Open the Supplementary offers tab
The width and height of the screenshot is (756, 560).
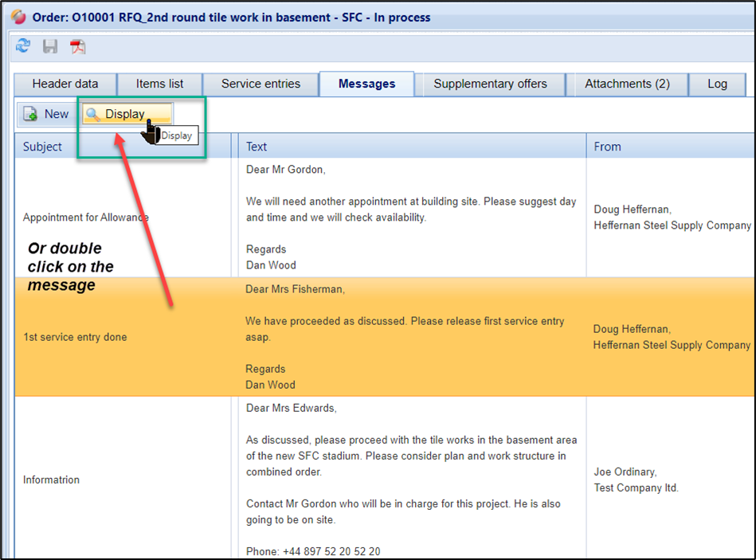[x=490, y=84]
